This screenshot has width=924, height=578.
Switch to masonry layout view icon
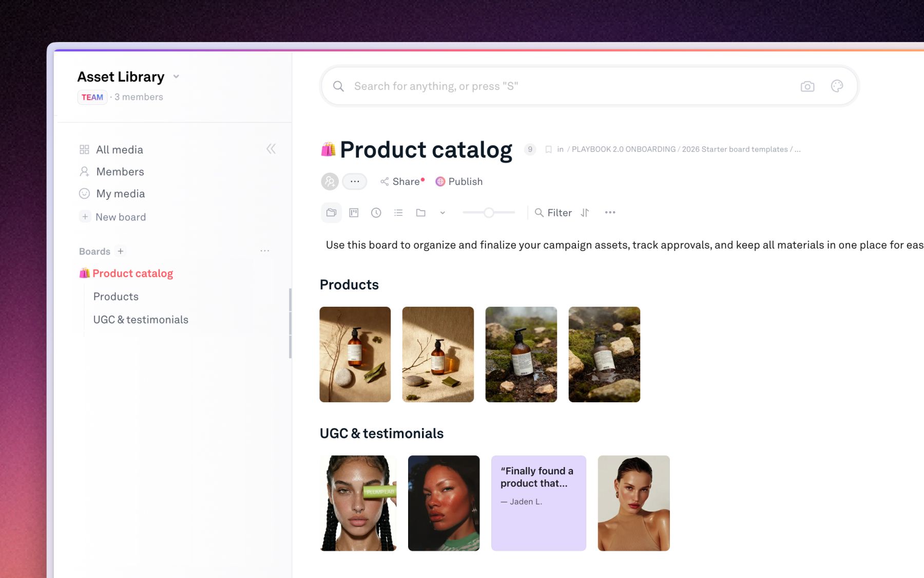(x=354, y=213)
